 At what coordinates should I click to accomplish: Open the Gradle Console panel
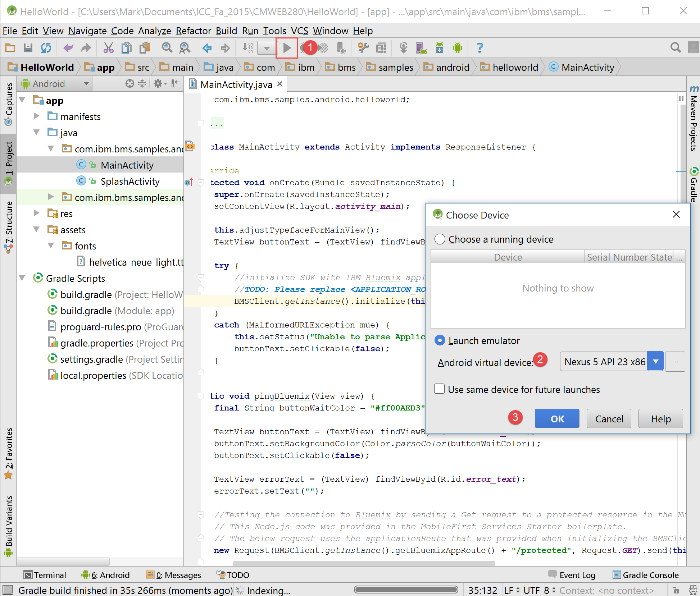click(x=645, y=575)
